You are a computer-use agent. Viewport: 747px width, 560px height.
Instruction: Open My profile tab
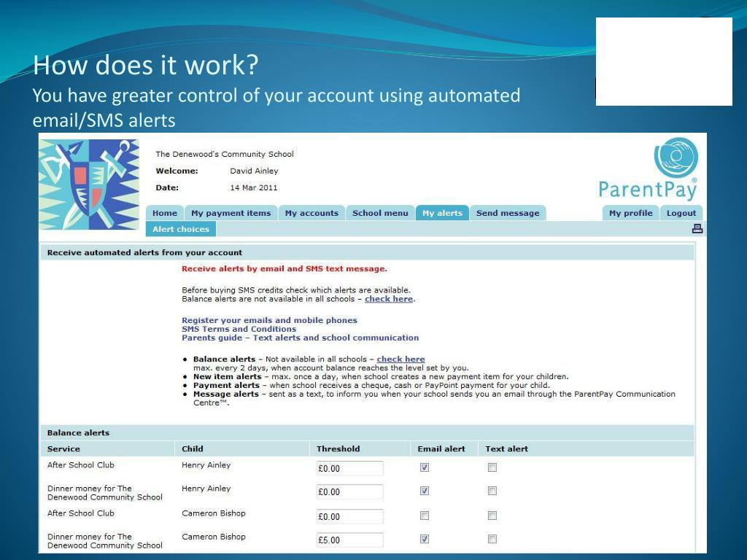(x=631, y=213)
